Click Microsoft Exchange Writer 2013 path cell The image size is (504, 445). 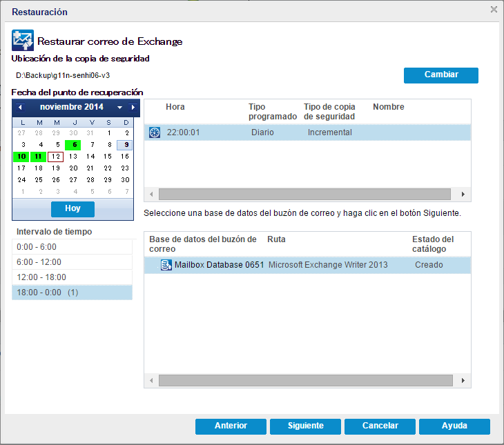(328, 265)
